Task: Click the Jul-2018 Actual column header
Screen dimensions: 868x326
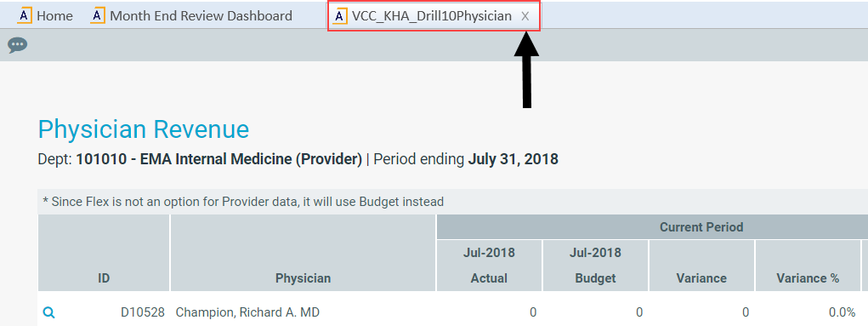Action: tap(490, 266)
